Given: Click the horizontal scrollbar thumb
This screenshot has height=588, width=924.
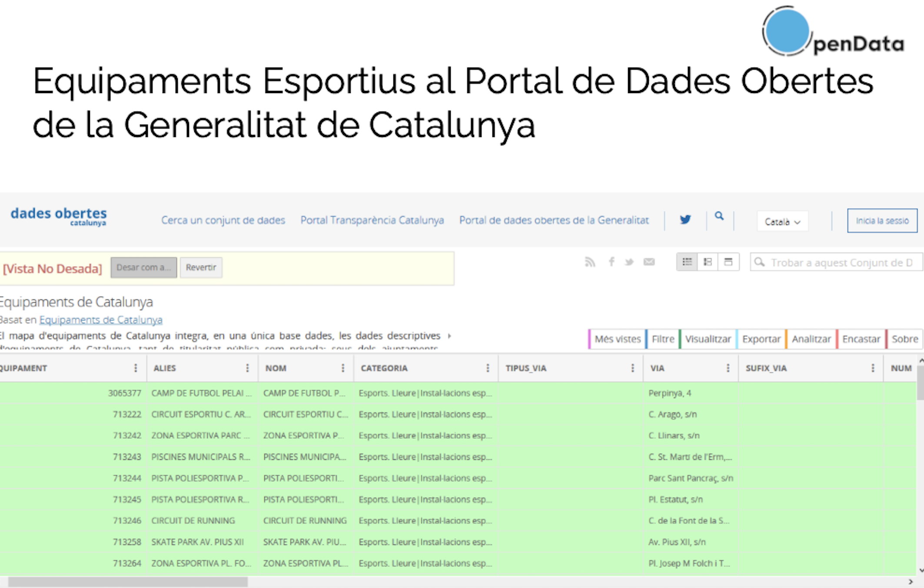Looking at the screenshot, I should click(x=127, y=581).
